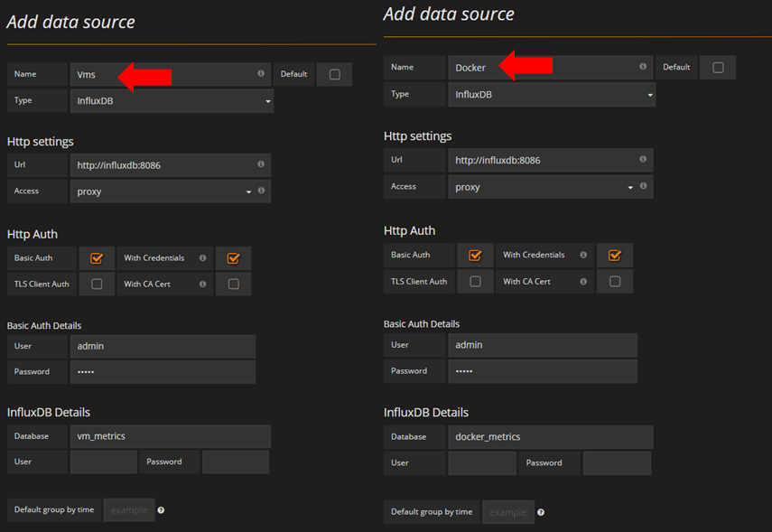Uncheck With Credentials in Docker form
The height and width of the screenshot is (532, 772).
(x=615, y=256)
